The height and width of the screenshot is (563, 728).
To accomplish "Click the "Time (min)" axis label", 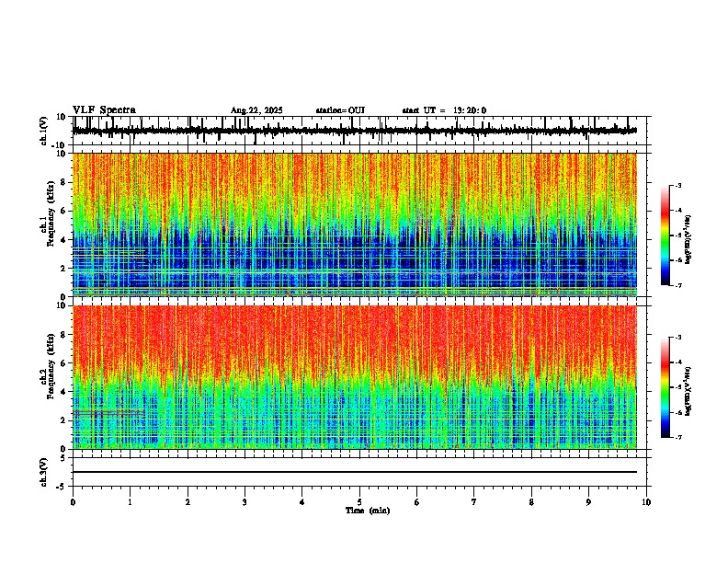I will point(368,511).
